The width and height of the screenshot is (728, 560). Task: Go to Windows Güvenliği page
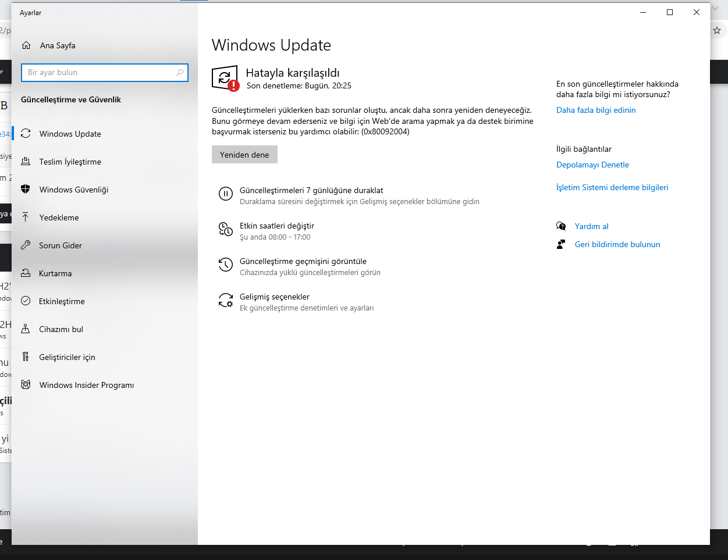105,190
